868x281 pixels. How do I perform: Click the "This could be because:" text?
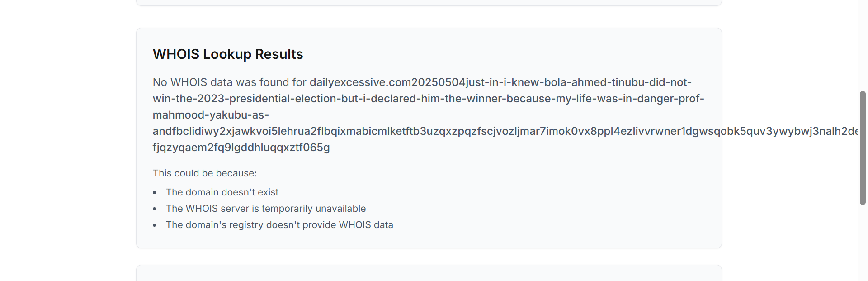pos(204,173)
